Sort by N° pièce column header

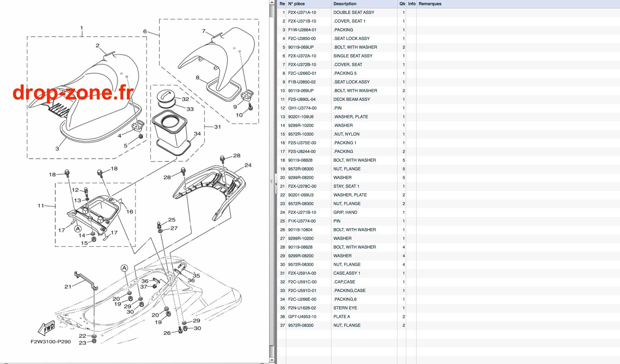308,4
